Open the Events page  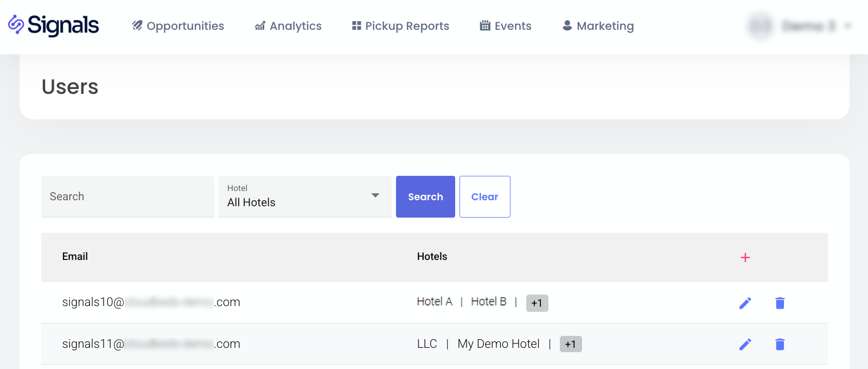pyautogui.click(x=506, y=26)
